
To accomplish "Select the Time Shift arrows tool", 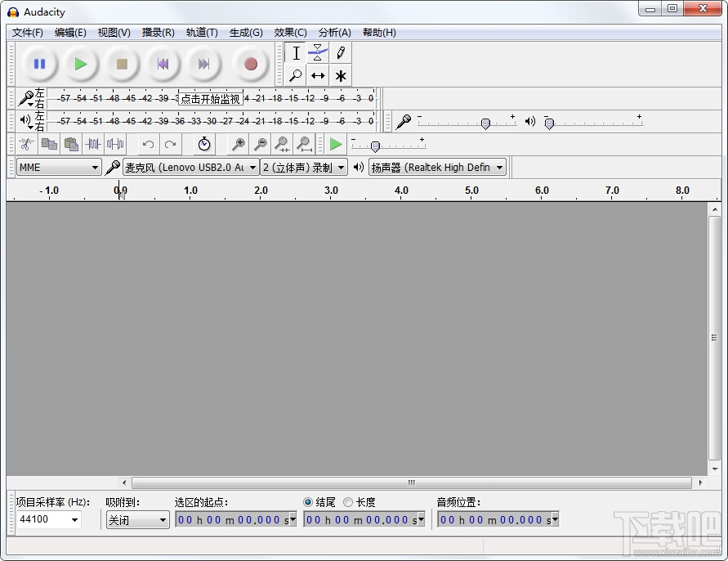I will click(x=318, y=75).
